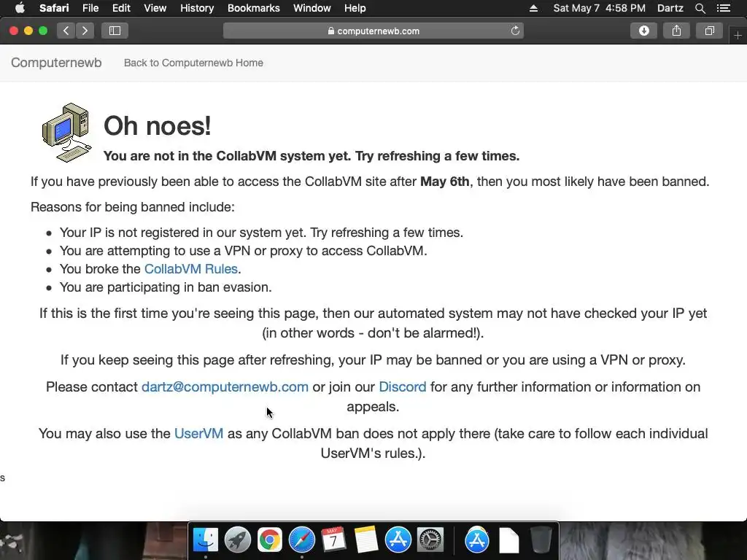This screenshot has height=560, width=747.
Task: Open the View menu
Action: [x=155, y=8]
